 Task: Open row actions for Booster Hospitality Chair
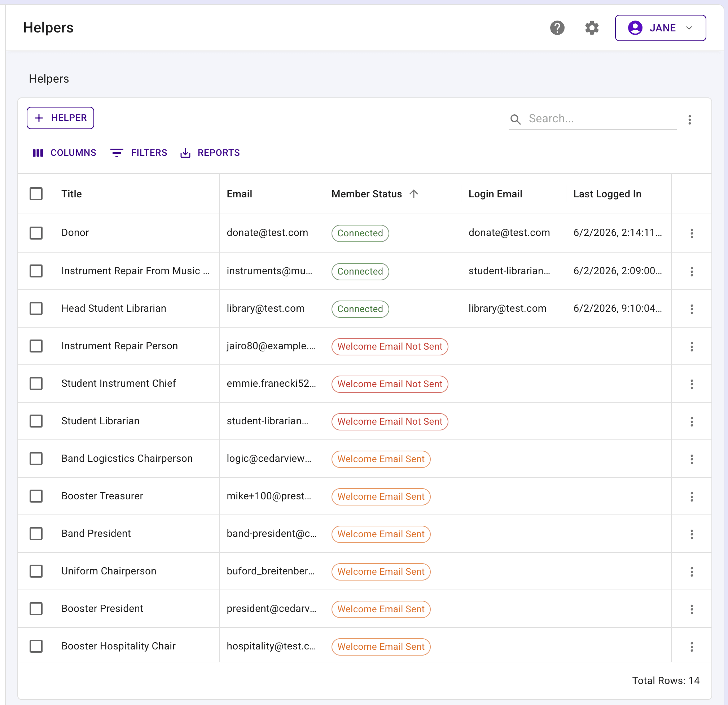[692, 647]
